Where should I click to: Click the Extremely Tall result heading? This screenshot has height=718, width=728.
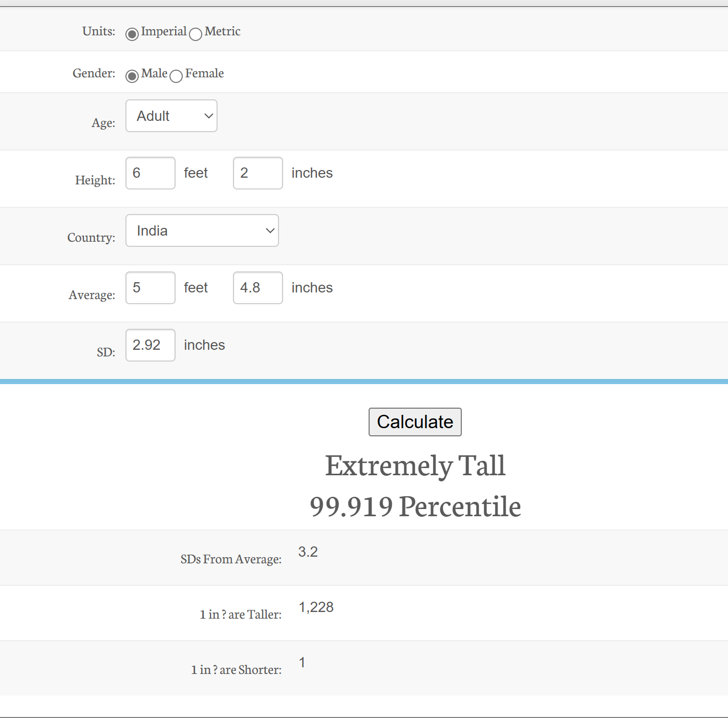(x=415, y=466)
